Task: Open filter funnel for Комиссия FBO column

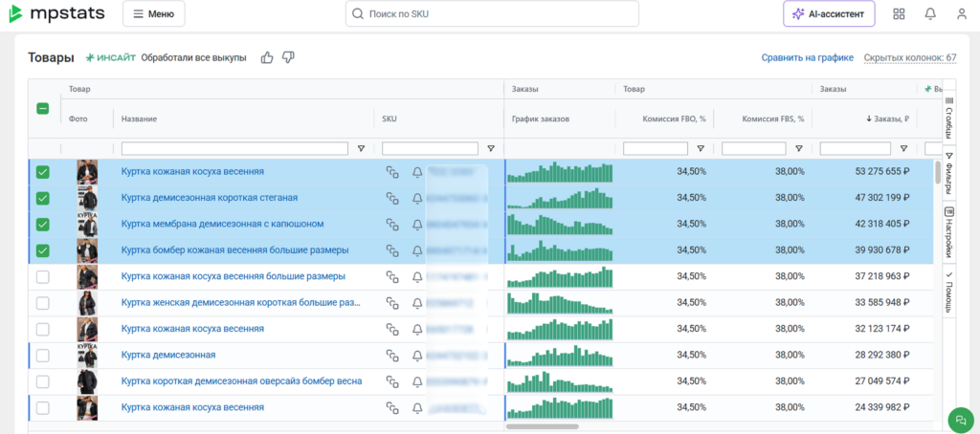Action: [701, 148]
